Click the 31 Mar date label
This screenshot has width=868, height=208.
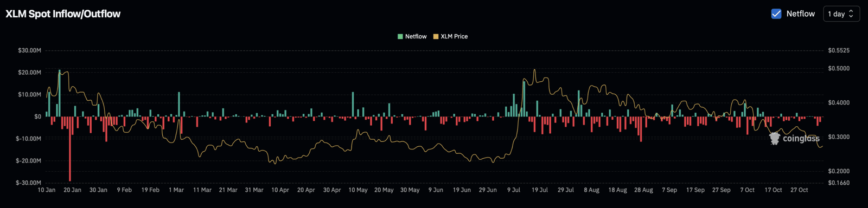tap(254, 190)
